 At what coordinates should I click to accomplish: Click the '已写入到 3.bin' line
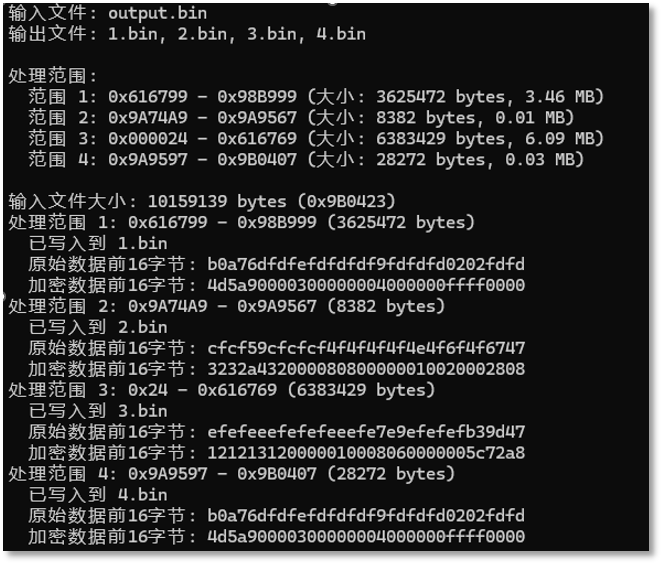click(x=97, y=411)
